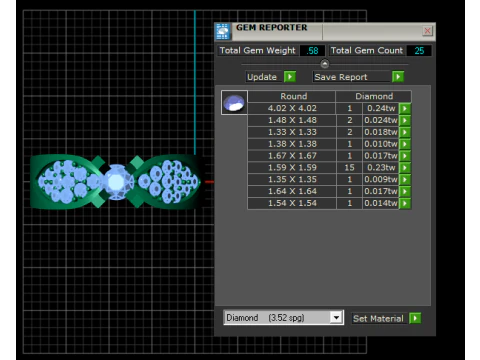The height and width of the screenshot is (360, 480).
Task: Click the green arrow for the 1.67 X 1.67 row
Action: 405,156
